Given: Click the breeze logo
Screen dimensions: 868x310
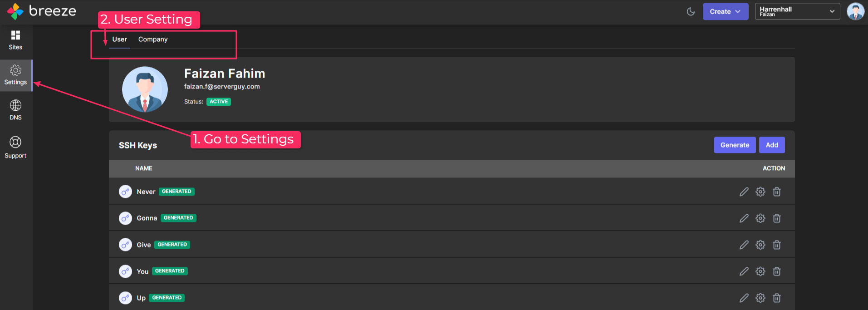Looking at the screenshot, I should click(42, 11).
